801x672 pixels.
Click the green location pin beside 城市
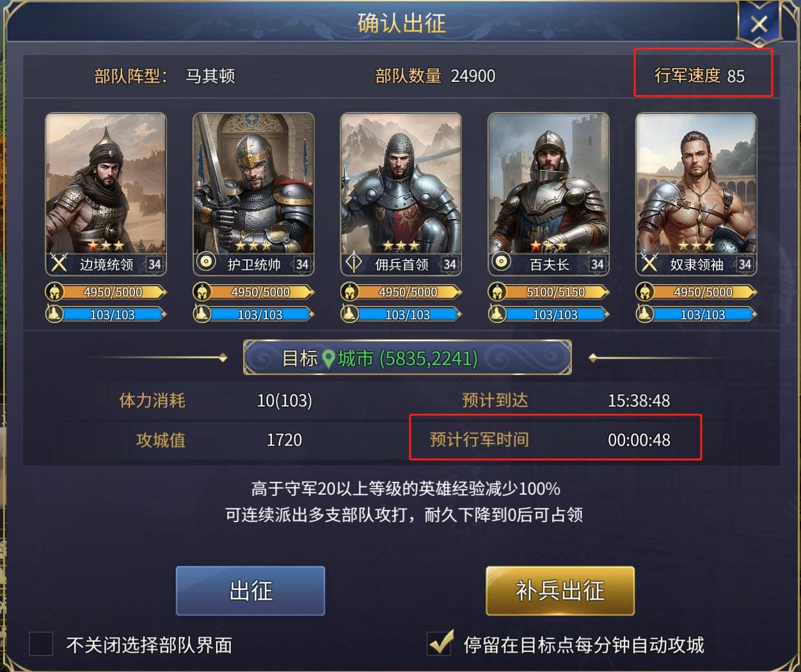tap(328, 358)
